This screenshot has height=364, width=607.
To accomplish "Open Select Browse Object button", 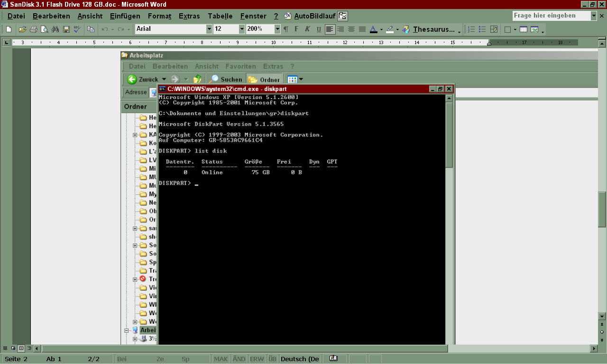I will click(x=602, y=332).
